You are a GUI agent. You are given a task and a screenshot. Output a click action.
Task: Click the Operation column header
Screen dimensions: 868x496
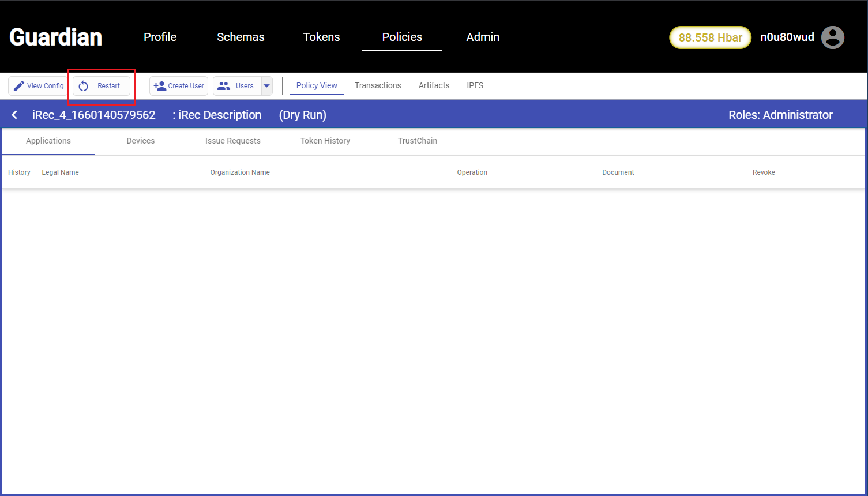point(472,172)
